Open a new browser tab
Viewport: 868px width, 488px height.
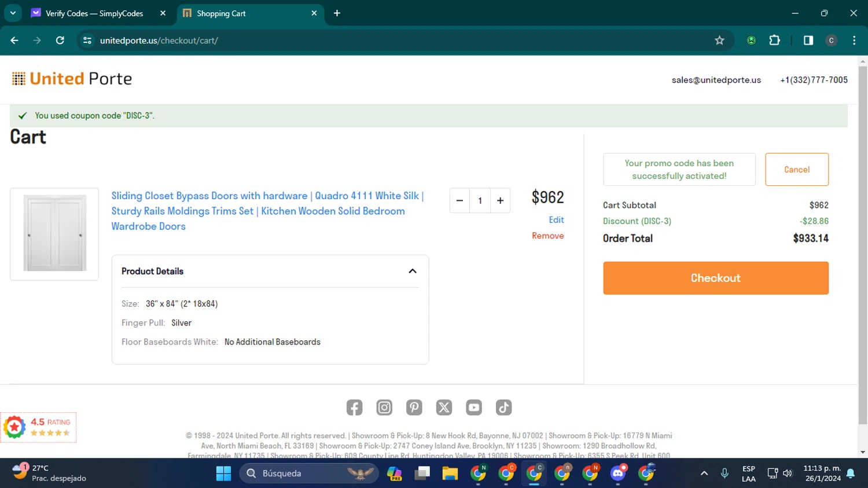pyautogui.click(x=337, y=13)
